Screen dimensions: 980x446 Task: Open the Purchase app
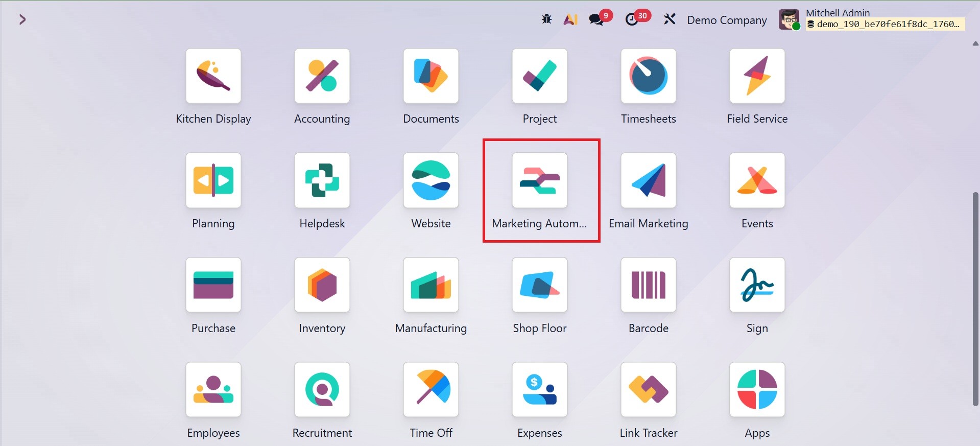[x=213, y=285]
